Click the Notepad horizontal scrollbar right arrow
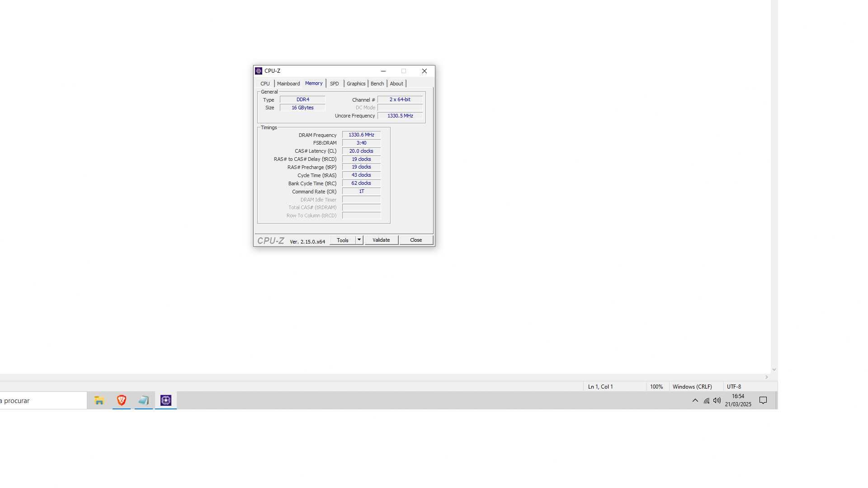Screen dimensions: 868x488 click(x=767, y=377)
